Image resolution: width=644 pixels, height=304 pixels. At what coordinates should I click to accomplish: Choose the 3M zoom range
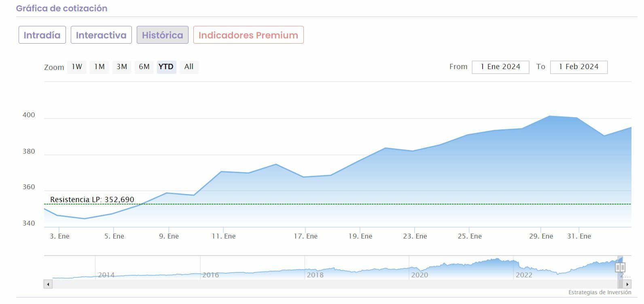pyautogui.click(x=122, y=67)
